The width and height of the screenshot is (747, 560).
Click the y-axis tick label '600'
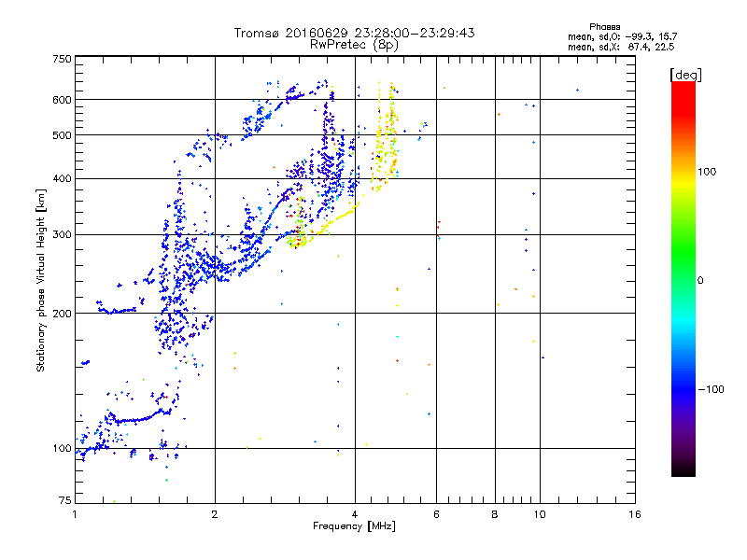point(62,100)
